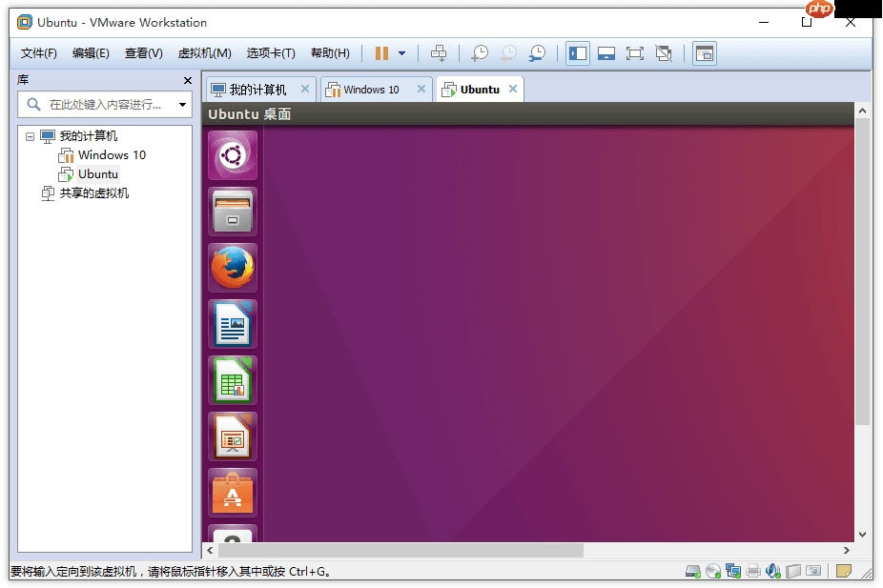Enter Unity mode

(664, 52)
